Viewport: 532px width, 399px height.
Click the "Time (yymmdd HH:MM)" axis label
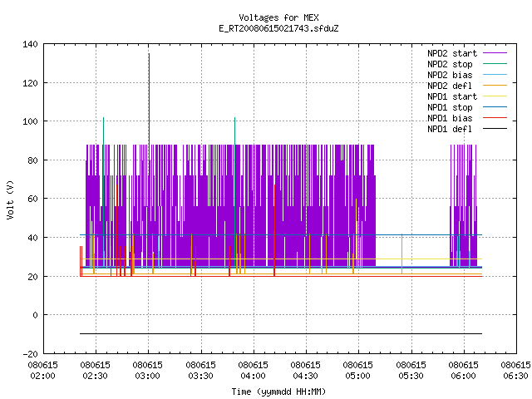pos(278,392)
